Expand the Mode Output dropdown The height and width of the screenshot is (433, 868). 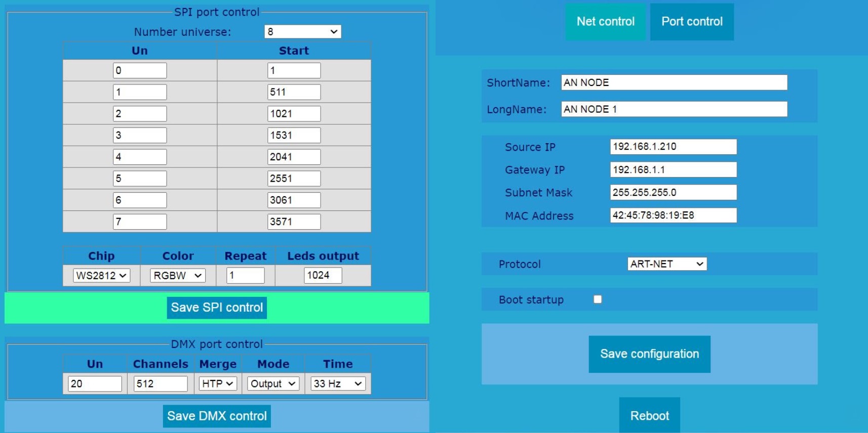click(x=273, y=383)
